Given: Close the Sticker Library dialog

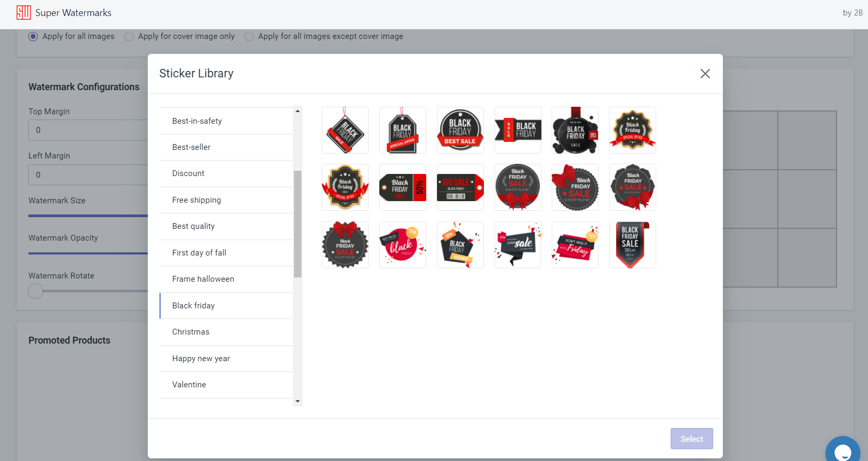Looking at the screenshot, I should [705, 74].
